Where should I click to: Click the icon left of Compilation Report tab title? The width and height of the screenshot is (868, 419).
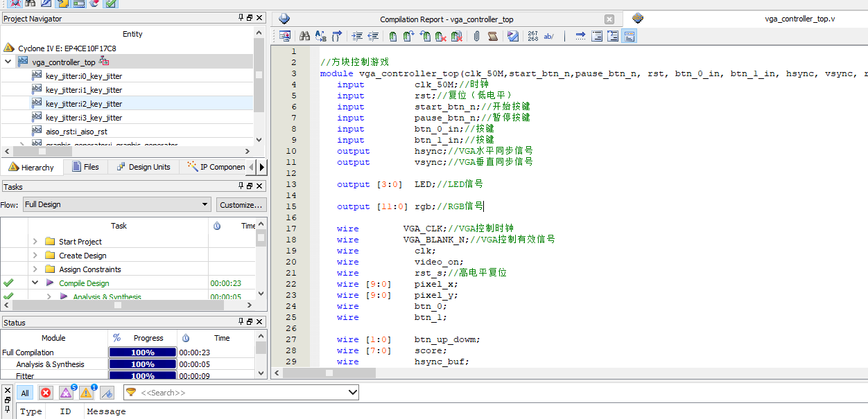[x=284, y=19]
